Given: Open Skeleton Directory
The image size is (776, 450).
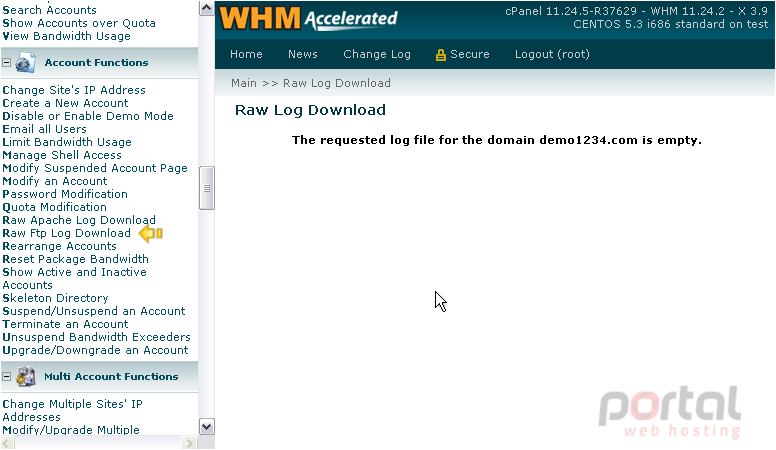Looking at the screenshot, I should [55, 298].
